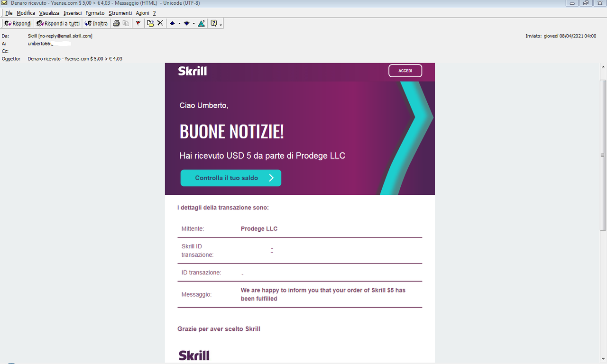Click the BUONE NOTIZIE! heading
The width and height of the screenshot is (607, 364).
(x=232, y=132)
